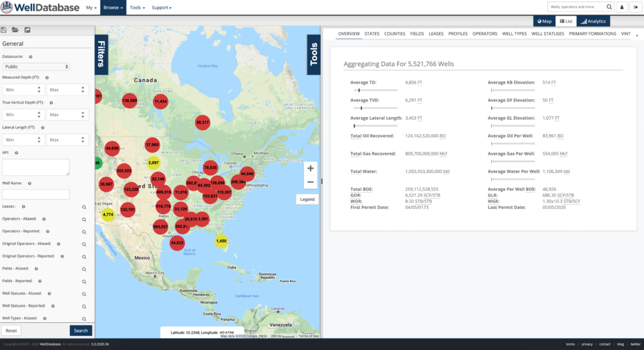Expand the Browse menu in navbar
The width and height of the screenshot is (644, 350).
[113, 8]
